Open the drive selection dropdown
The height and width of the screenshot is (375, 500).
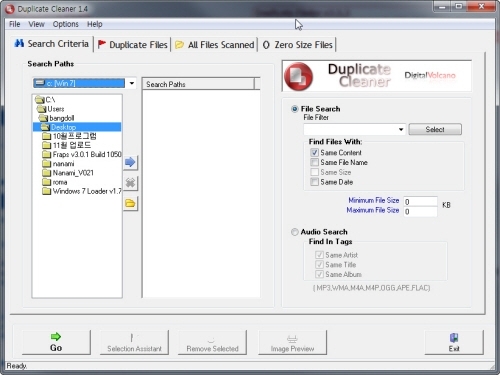click(x=132, y=83)
